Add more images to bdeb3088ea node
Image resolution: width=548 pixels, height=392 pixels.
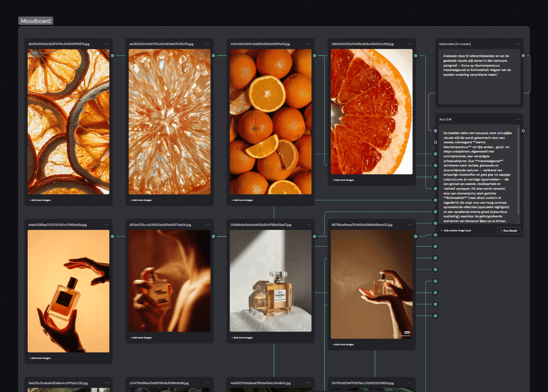[x=40, y=358]
